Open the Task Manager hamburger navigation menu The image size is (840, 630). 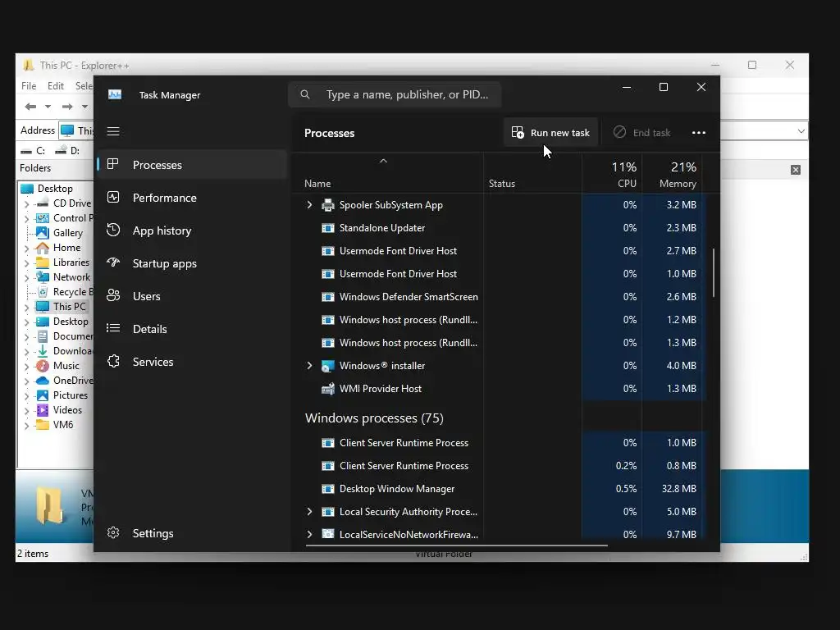click(x=113, y=131)
